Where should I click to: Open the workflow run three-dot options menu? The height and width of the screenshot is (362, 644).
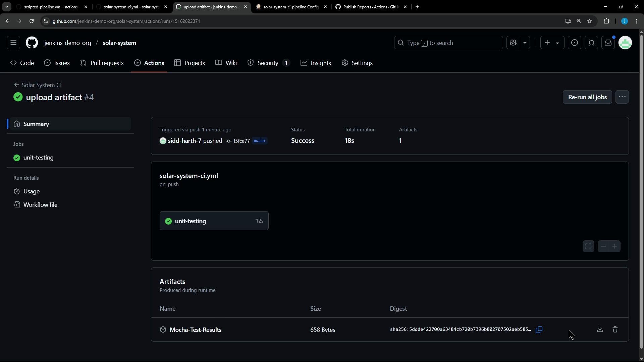click(622, 97)
